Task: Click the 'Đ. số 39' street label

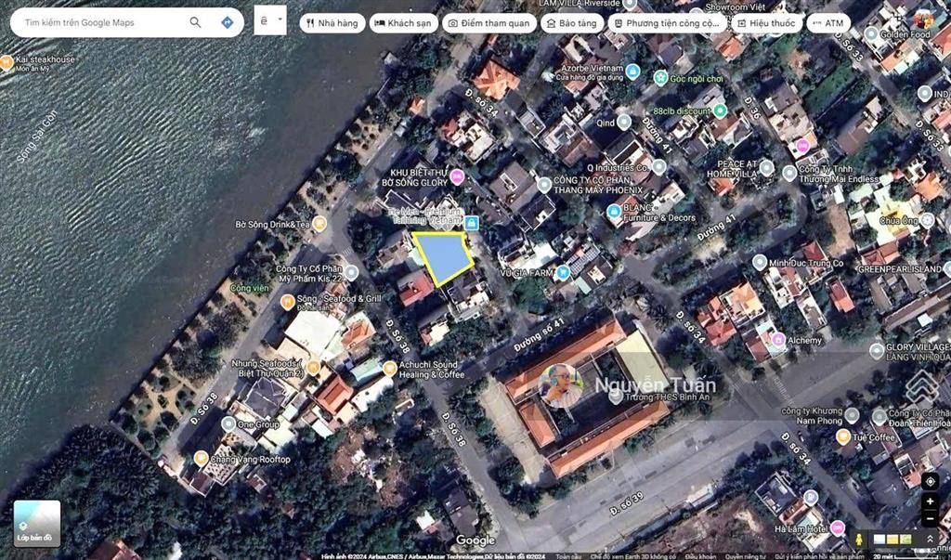Action: pos(627,505)
